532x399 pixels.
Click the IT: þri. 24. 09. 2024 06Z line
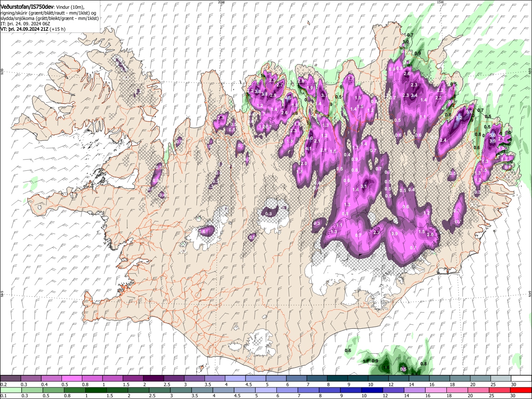click(x=25, y=24)
